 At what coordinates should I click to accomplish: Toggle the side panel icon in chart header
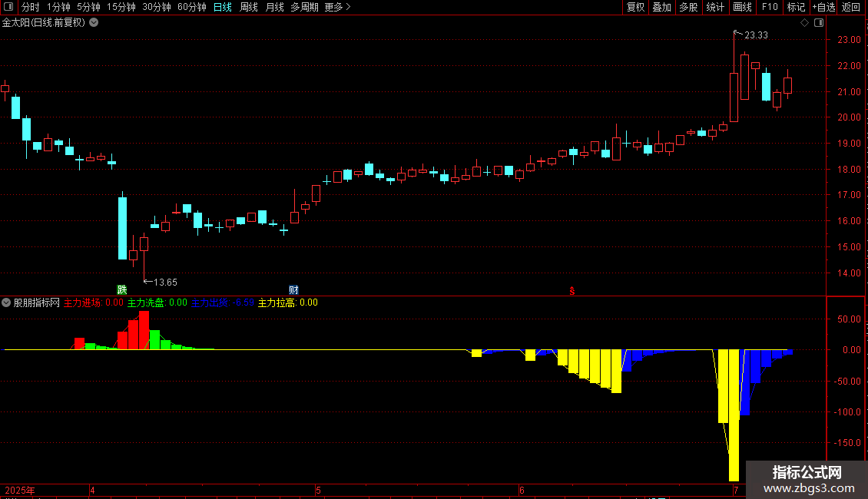coord(820,23)
